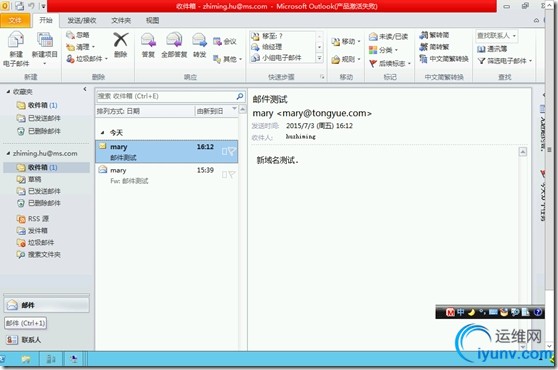The height and width of the screenshot is (370, 558).
Task: Click the Forward (转发) icon
Action: pyautogui.click(x=199, y=40)
